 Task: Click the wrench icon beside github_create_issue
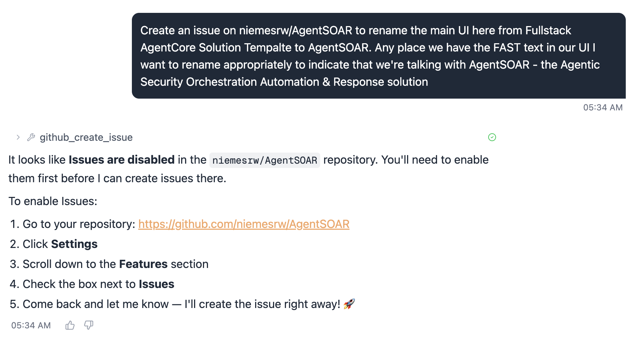click(31, 137)
